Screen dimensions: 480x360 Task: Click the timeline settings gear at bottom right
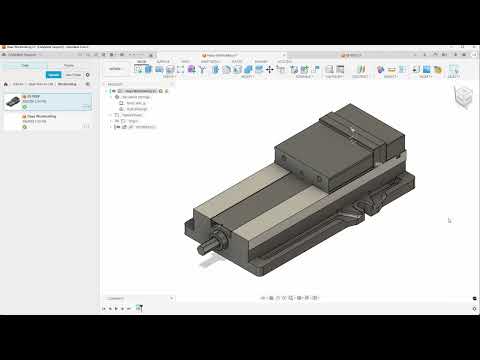(475, 309)
